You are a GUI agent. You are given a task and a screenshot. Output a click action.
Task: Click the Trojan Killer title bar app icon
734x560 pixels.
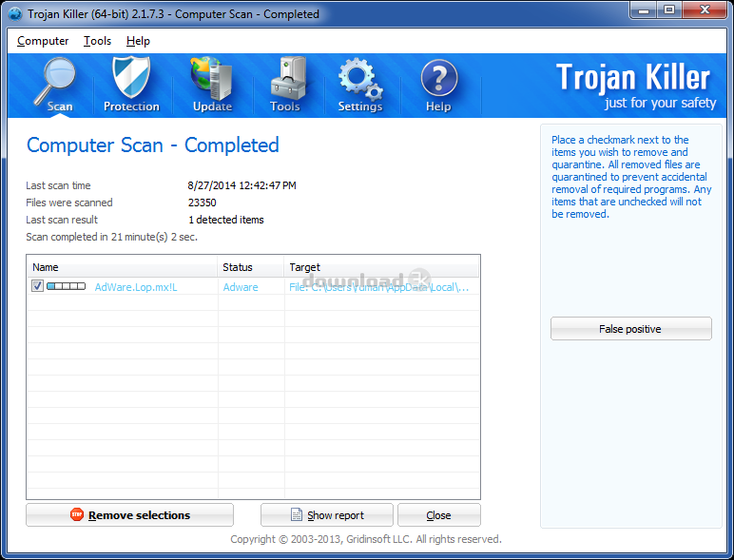click(x=15, y=14)
